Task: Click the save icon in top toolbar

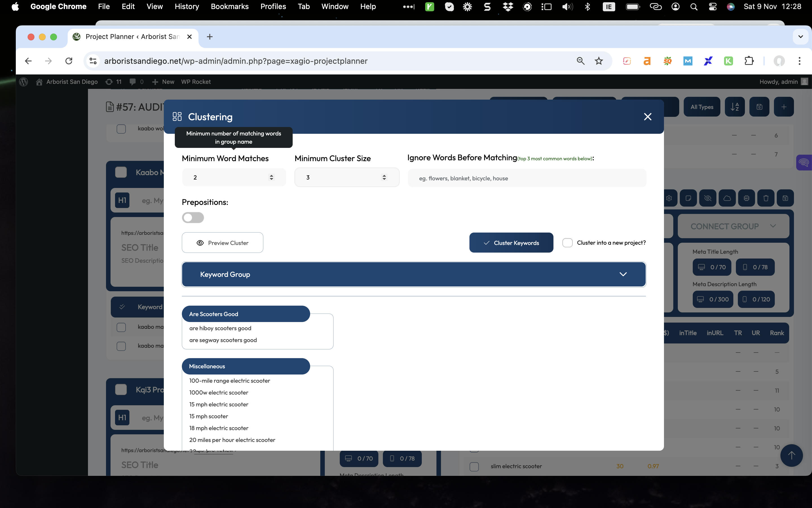Action: click(759, 107)
